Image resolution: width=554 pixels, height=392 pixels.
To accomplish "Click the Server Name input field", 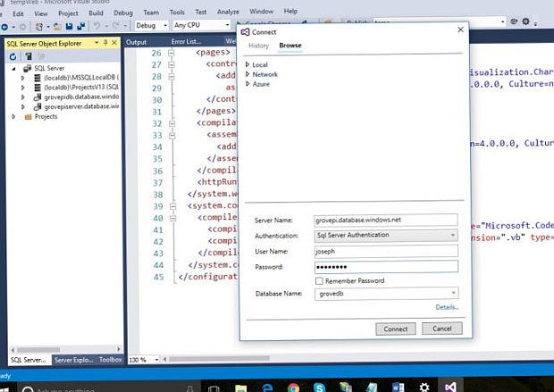I will coord(386,220).
